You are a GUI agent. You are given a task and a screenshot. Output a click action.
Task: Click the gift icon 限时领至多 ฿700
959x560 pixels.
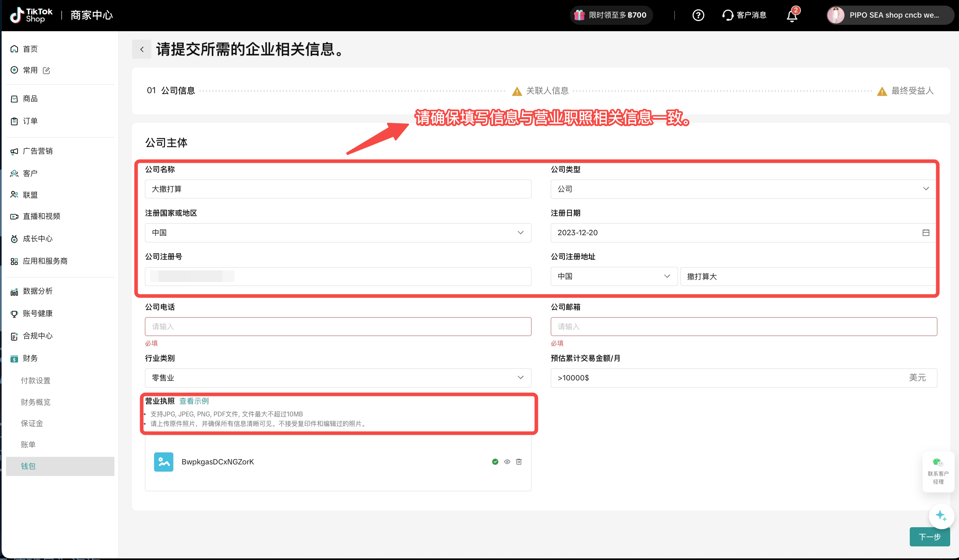(x=579, y=15)
